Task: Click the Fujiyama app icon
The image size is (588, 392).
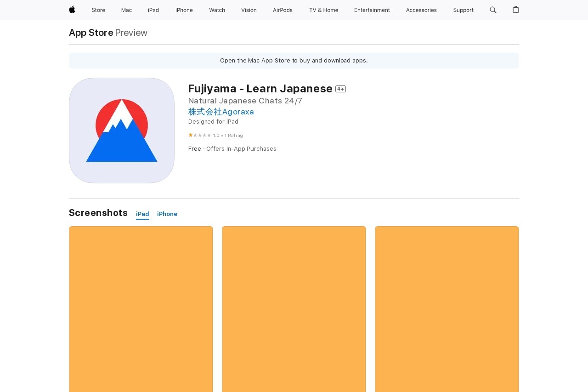Action: click(122, 131)
